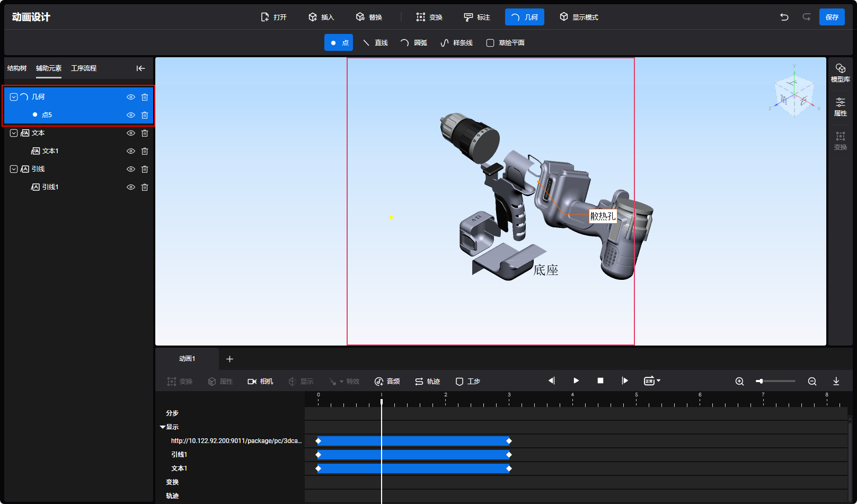Click the 保存 save button
Viewport: 857px width, 504px height.
click(x=832, y=17)
